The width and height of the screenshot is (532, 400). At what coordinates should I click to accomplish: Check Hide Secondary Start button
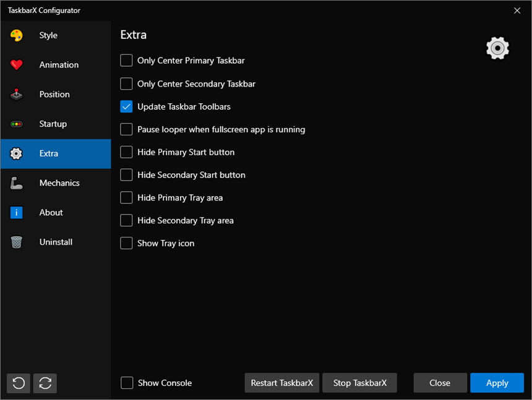point(126,175)
